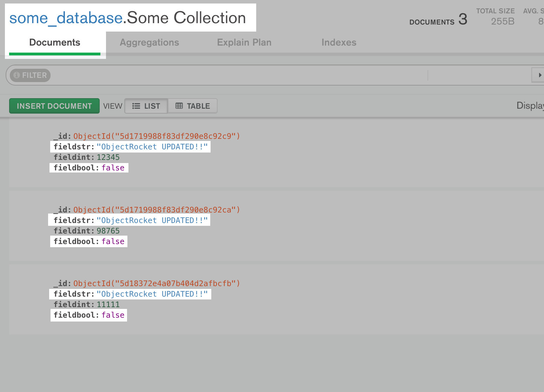Click the INSERT DOCUMENT button
The height and width of the screenshot is (392, 544).
tap(54, 106)
